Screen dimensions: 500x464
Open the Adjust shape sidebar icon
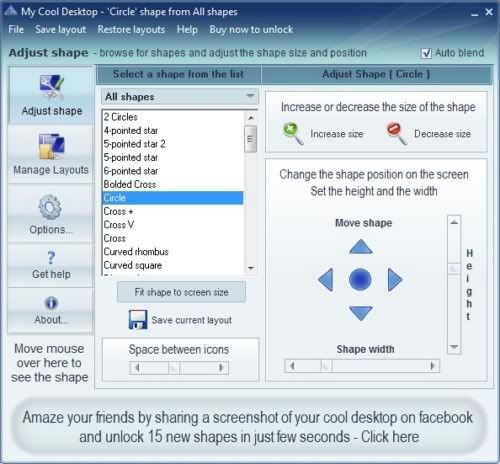52,87
